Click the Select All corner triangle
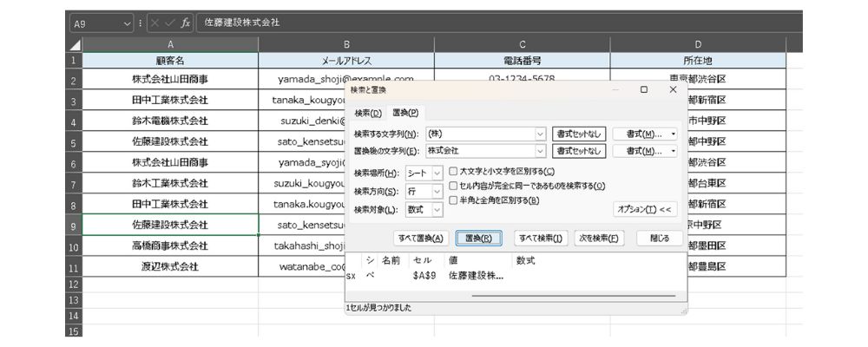This screenshot has width=868, height=347. pos(75,43)
